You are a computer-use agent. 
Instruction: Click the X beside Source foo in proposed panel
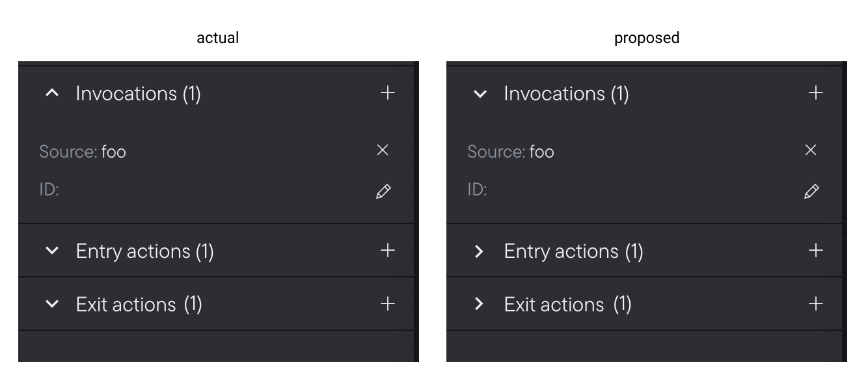coord(810,150)
